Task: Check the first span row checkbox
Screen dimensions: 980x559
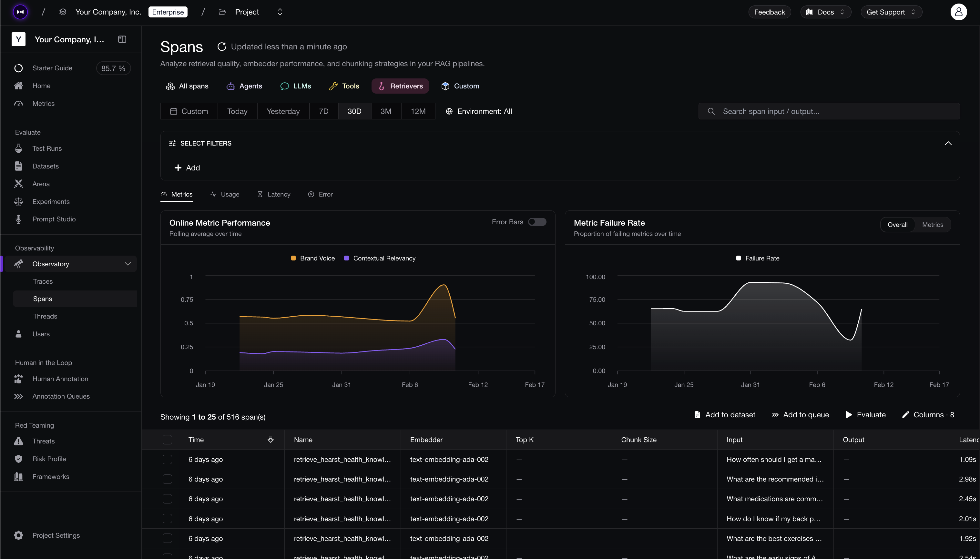Action: tap(167, 459)
